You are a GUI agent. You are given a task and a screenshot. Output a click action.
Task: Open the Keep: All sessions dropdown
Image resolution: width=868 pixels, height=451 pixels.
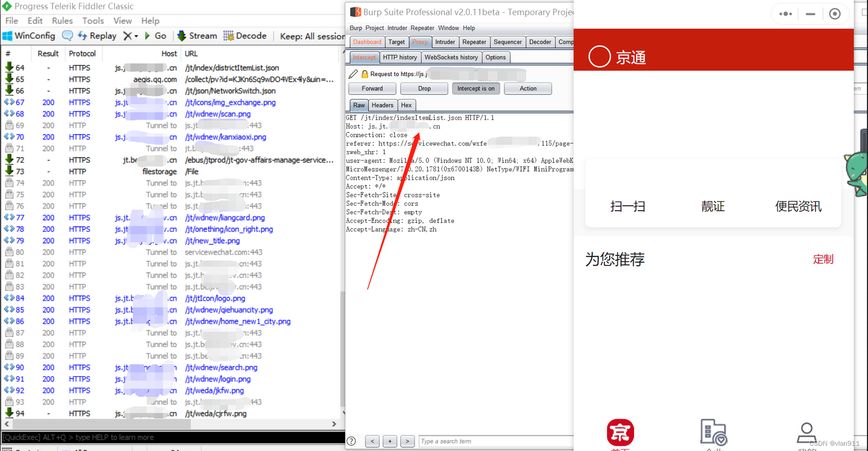pos(312,36)
